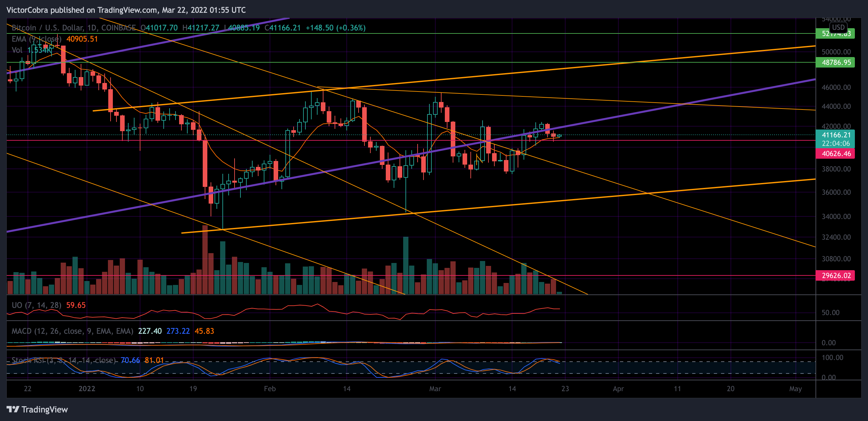Click the Vol indicator label

coord(17,50)
